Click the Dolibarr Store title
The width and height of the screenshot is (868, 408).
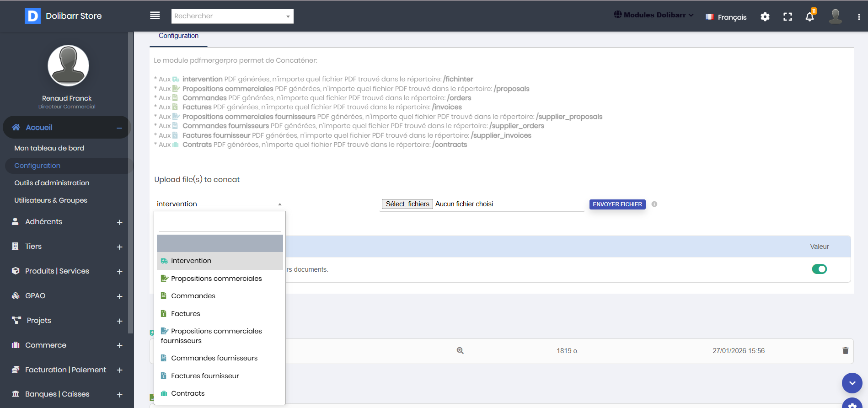point(74,16)
